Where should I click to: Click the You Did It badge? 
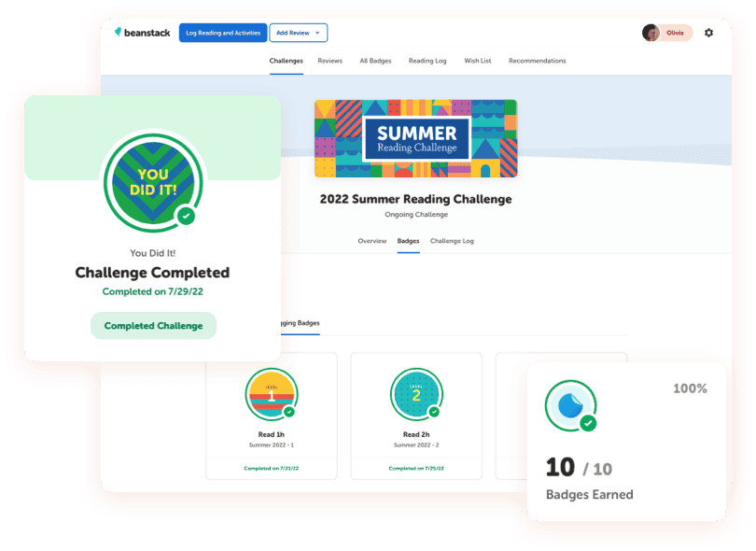[152, 181]
